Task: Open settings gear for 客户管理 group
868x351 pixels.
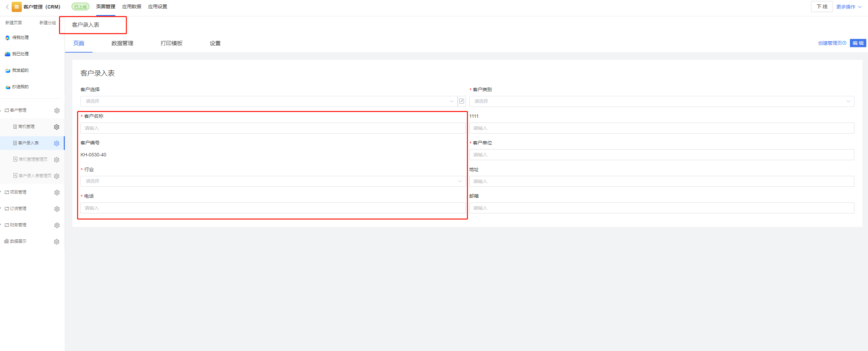Action: (57, 111)
